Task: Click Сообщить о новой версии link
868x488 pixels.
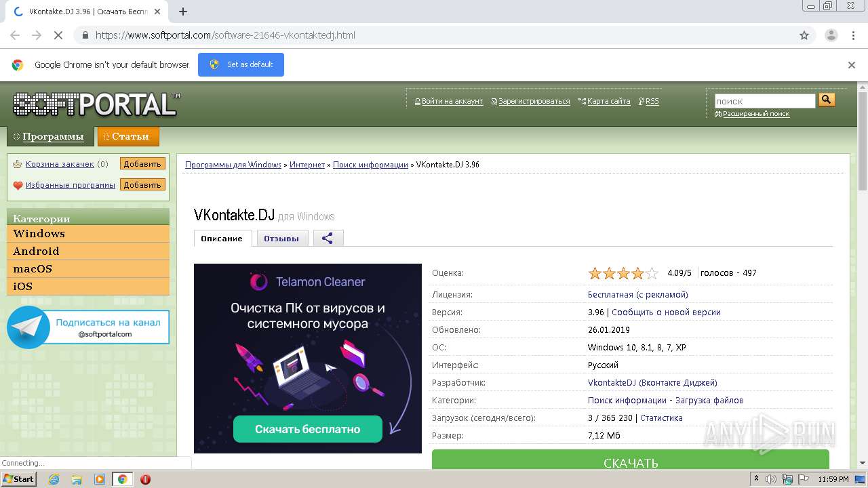Action: pos(666,312)
